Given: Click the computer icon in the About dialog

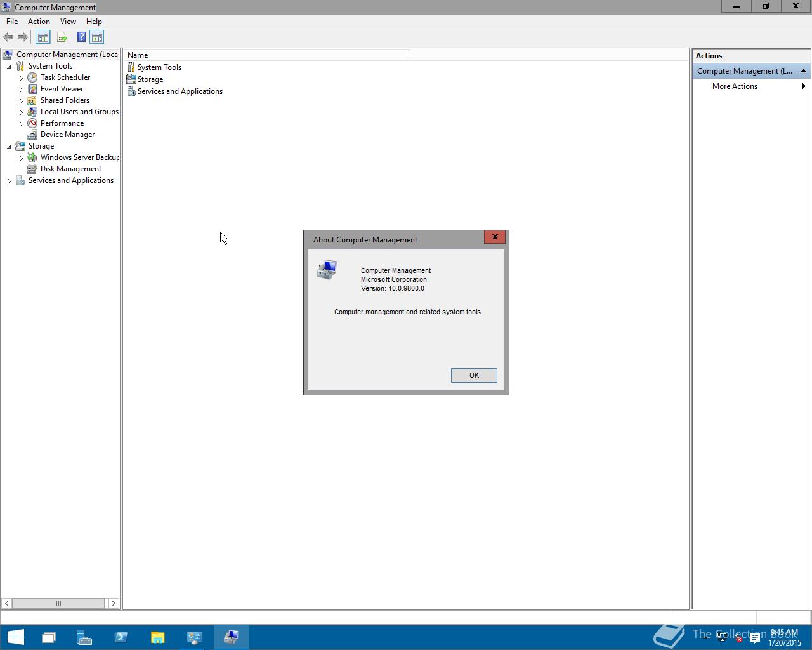Looking at the screenshot, I should pyautogui.click(x=327, y=270).
